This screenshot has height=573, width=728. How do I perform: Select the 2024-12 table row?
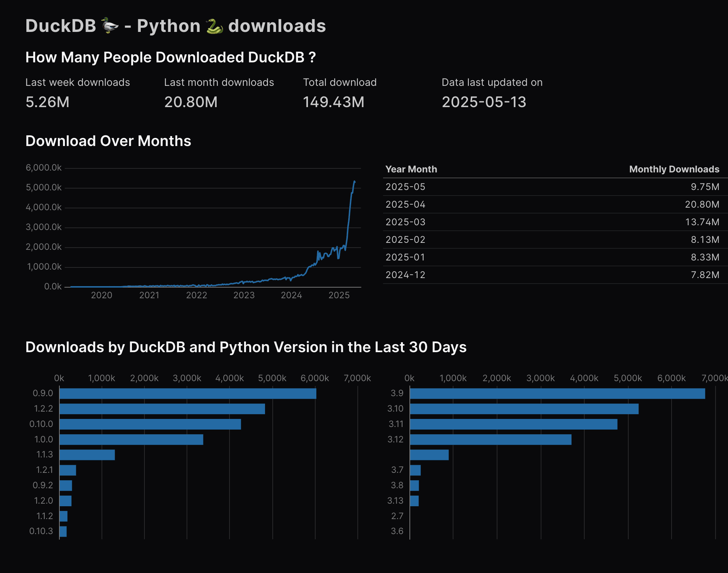[555, 275]
